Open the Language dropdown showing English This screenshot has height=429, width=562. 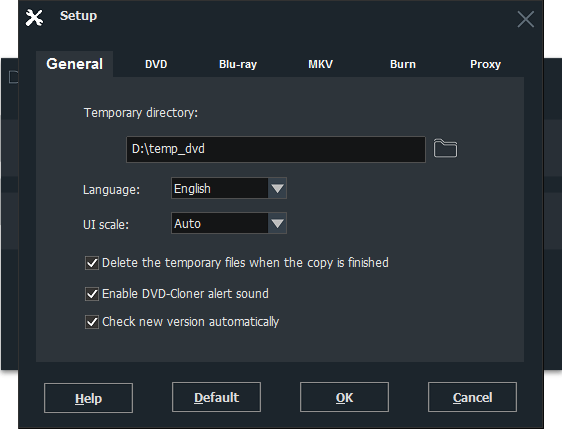[229, 188]
